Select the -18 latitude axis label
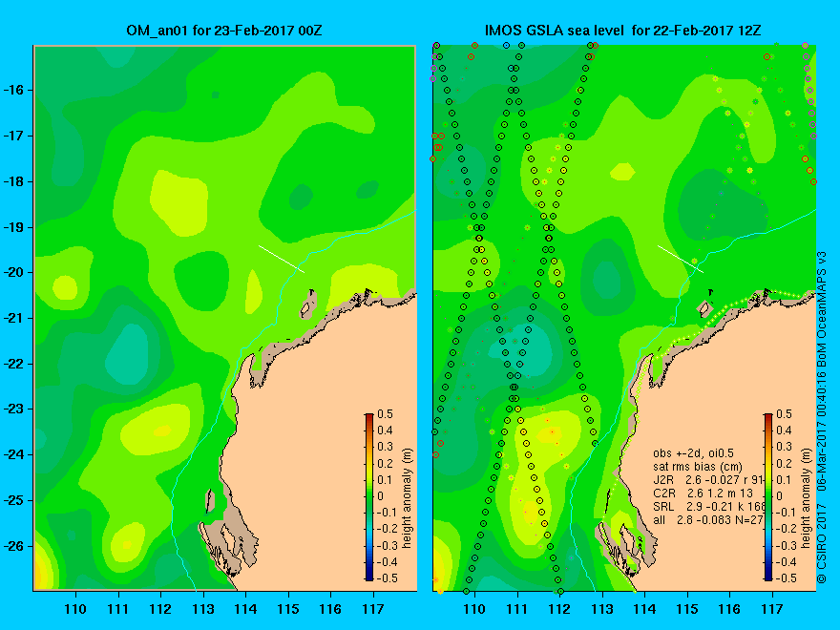This screenshot has height=630, width=840. (x=12, y=181)
